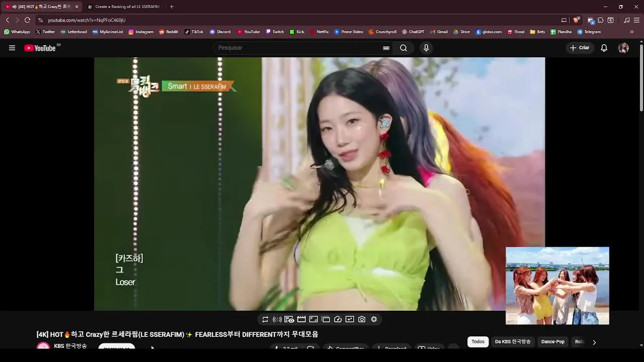Open the Twitter bookmark
644x362 pixels.
tap(45, 32)
